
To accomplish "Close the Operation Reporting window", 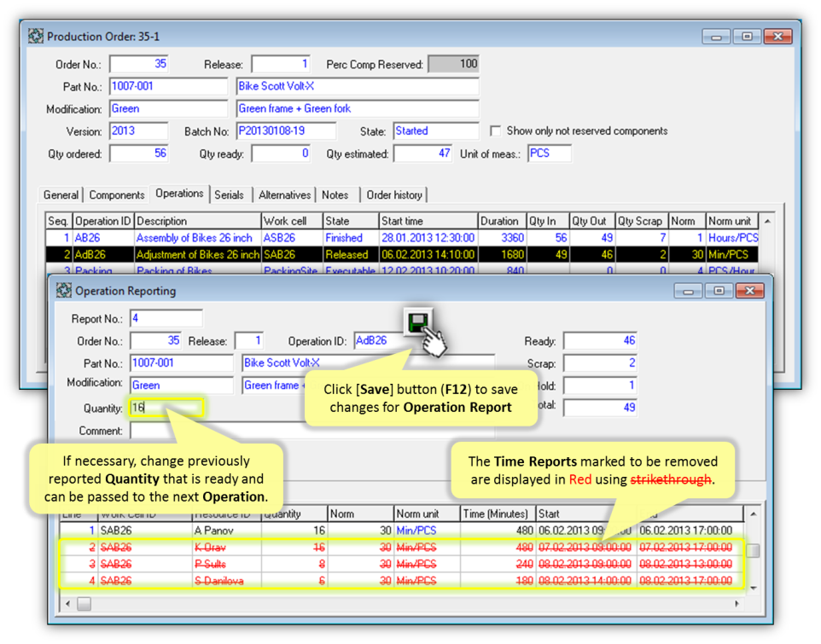I will 750,291.
